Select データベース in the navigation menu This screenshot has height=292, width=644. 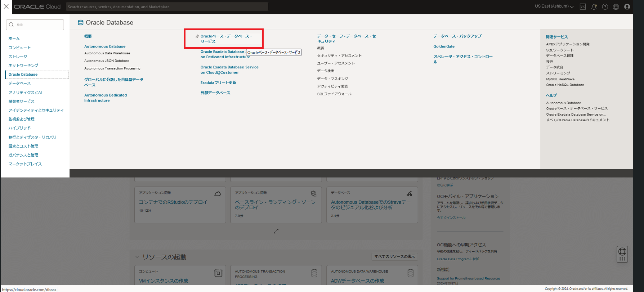(19, 83)
